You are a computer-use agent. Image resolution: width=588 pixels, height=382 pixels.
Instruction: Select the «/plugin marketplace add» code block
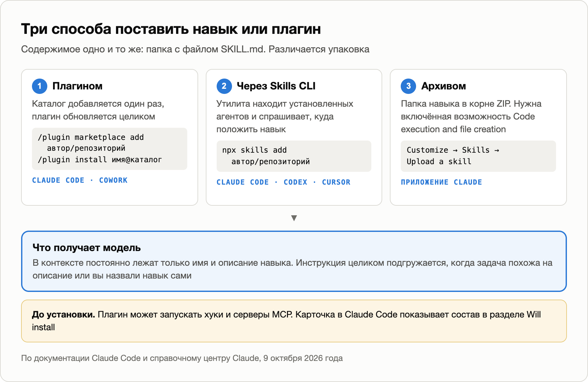point(110,149)
